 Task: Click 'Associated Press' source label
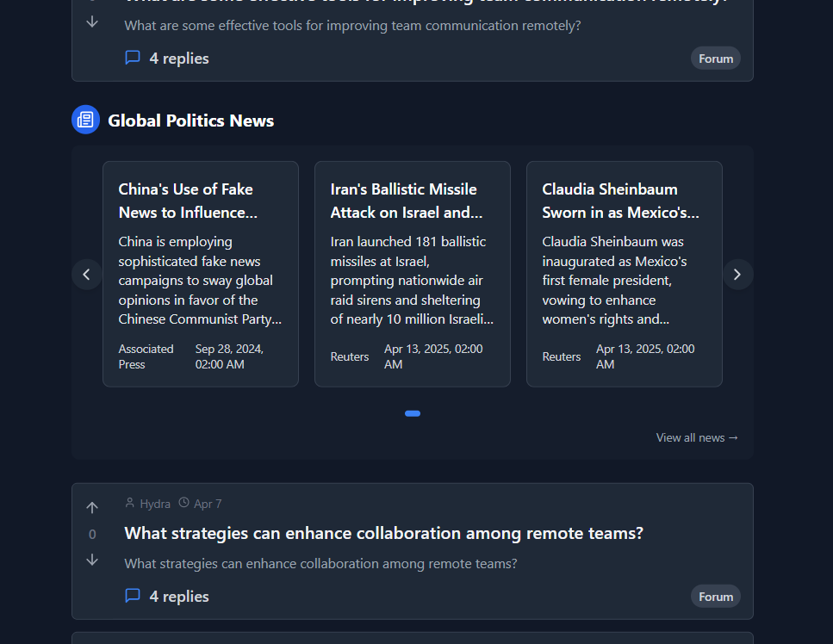point(146,356)
